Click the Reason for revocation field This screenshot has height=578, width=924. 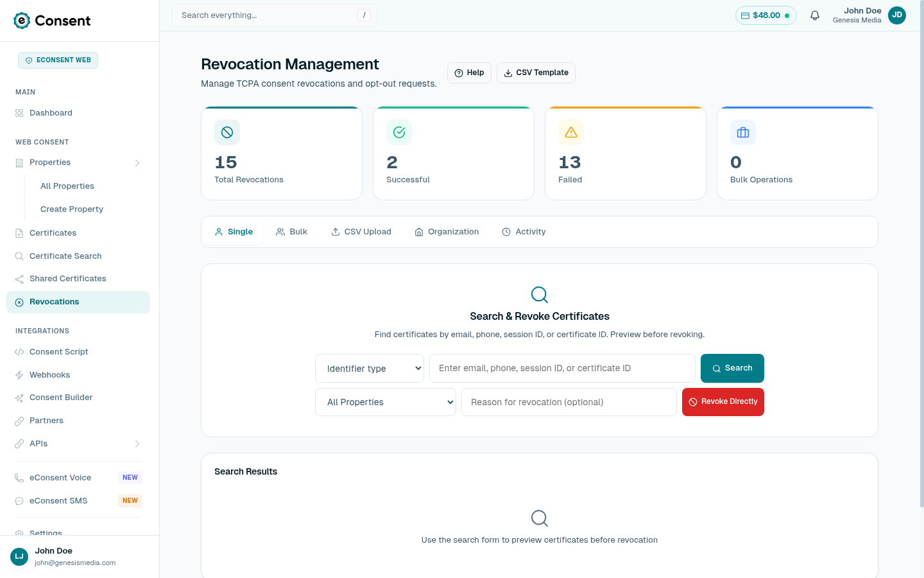click(x=569, y=402)
